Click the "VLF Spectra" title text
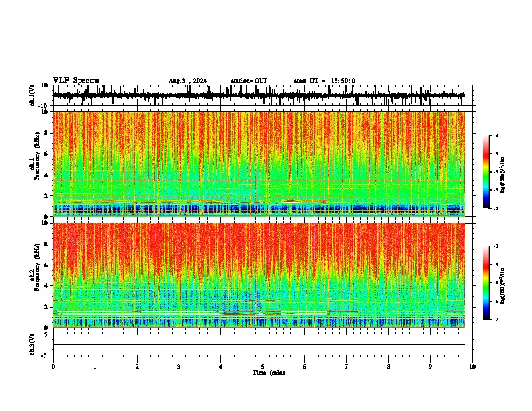This screenshot has height=411, width=532. pos(76,81)
